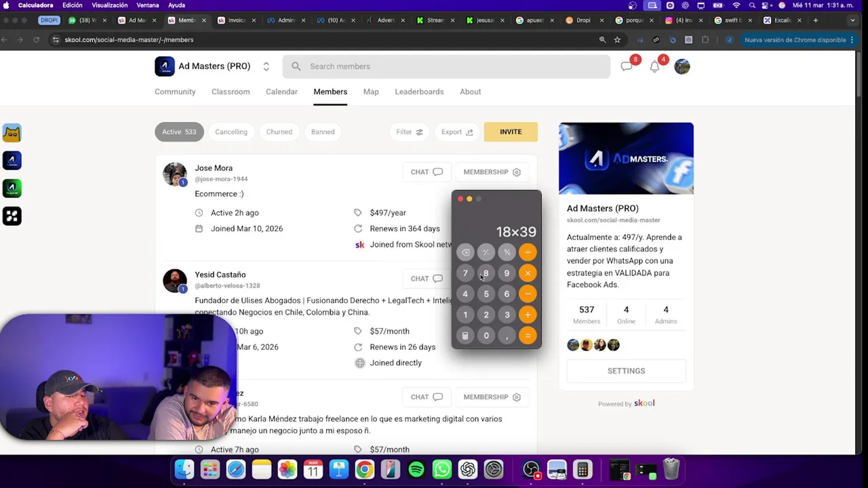Open the Map tab

371,91
